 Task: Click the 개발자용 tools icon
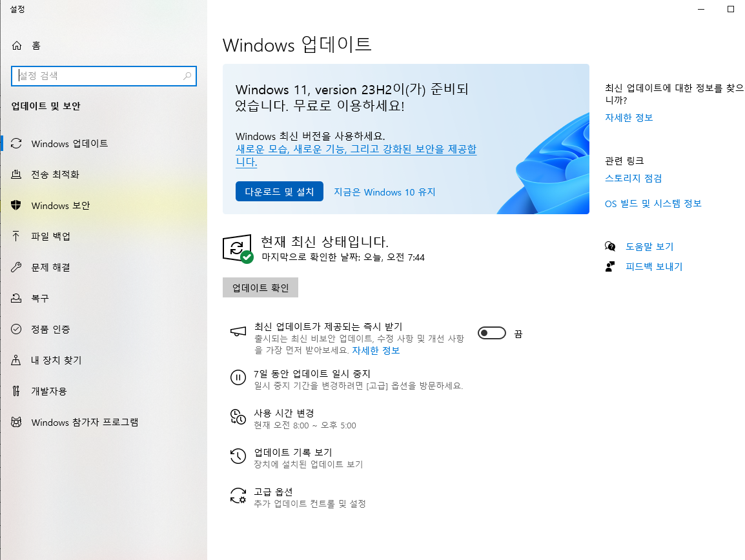(16, 391)
